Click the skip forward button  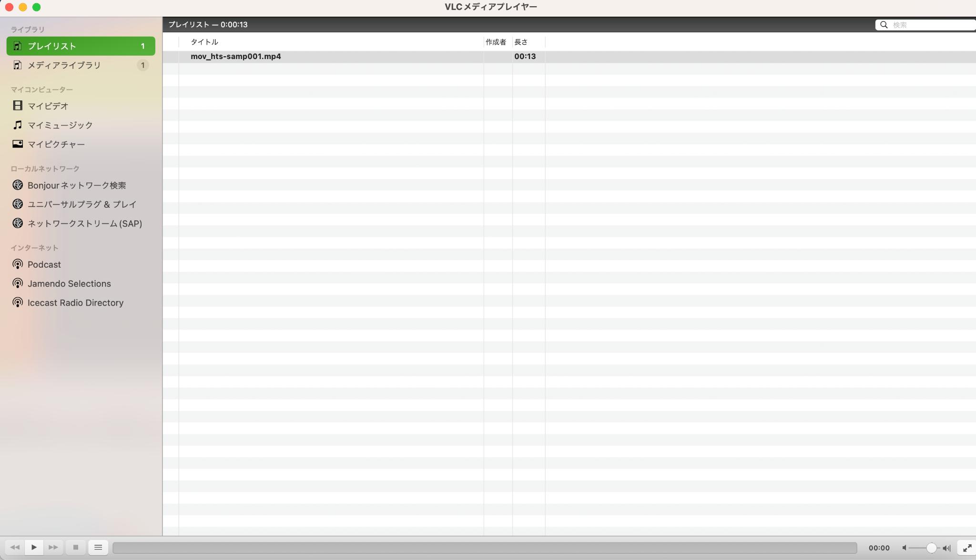coord(53,548)
